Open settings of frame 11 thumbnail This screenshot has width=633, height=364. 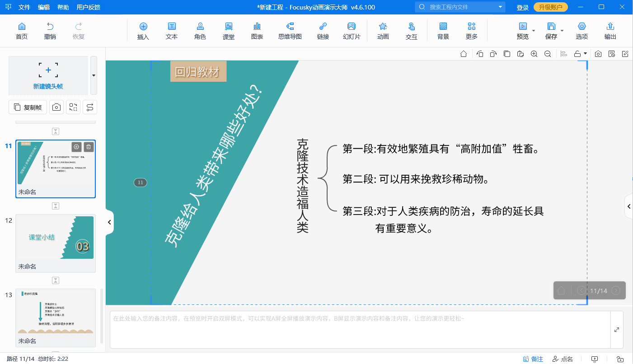click(x=77, y=147)
